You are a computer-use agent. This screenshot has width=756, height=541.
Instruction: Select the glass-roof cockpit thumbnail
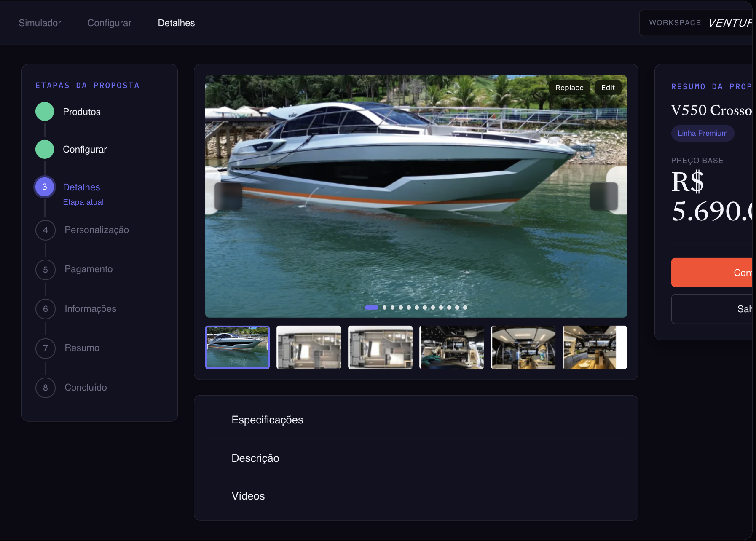[523, 347]
